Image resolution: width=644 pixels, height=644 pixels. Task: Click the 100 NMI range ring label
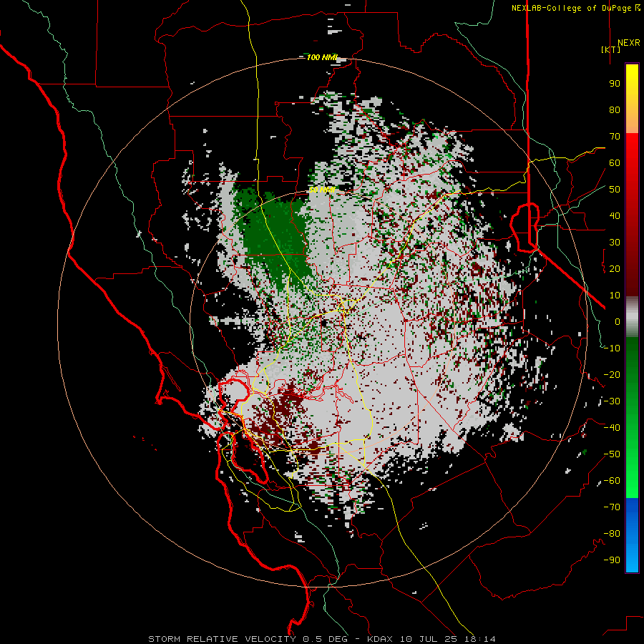[323, 57]
